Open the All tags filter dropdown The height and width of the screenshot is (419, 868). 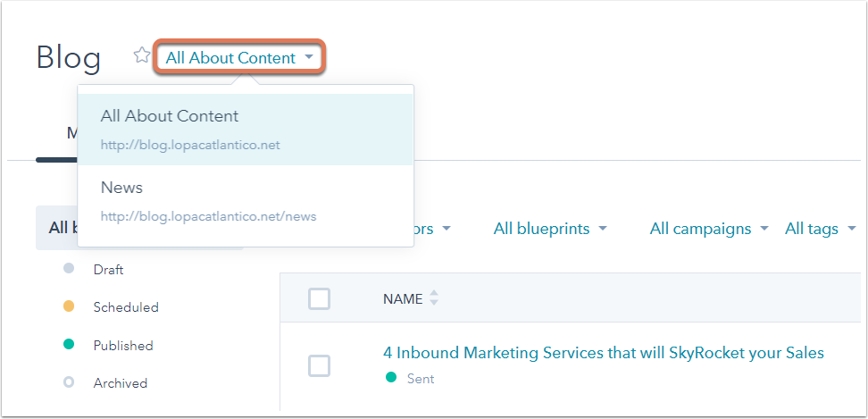click(x=821, y=229)
